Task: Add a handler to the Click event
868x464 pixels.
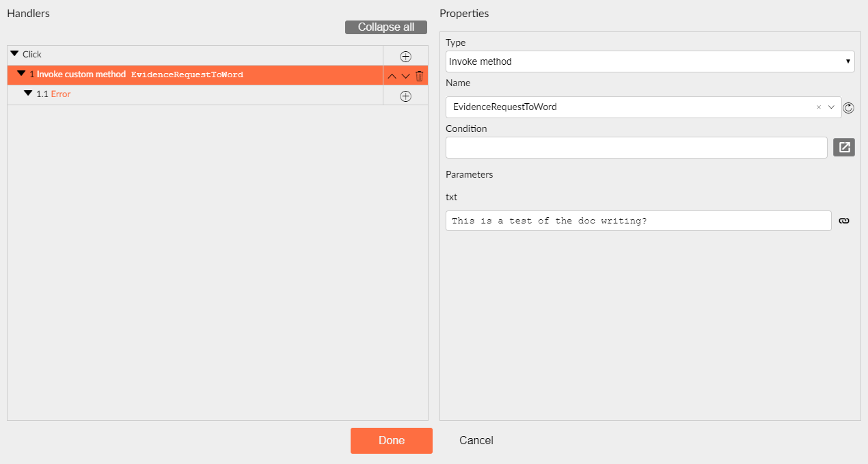Action: [405, 56]
